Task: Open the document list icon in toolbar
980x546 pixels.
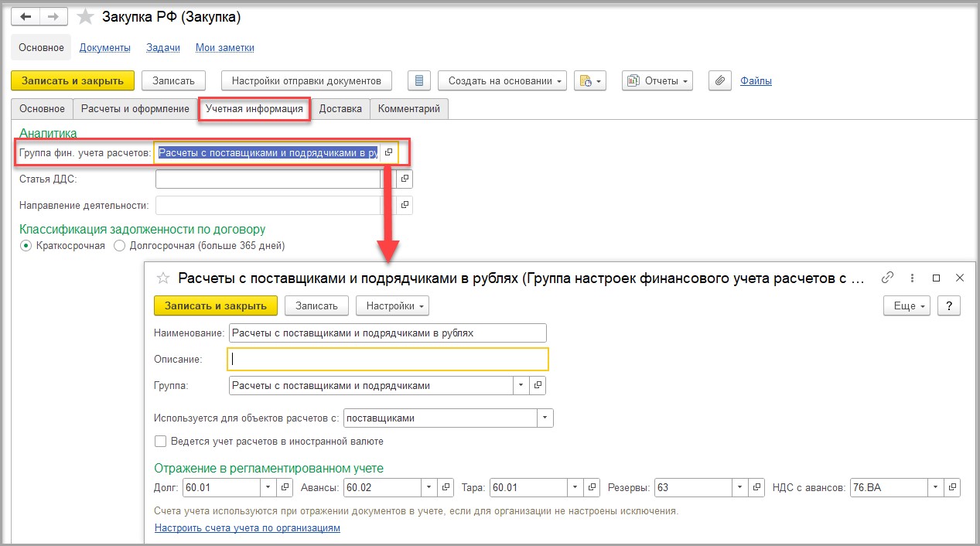Action: click(418, 80)
